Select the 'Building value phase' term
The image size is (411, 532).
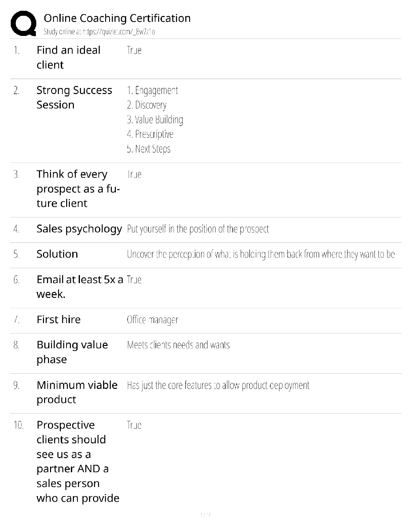(72, 352)
